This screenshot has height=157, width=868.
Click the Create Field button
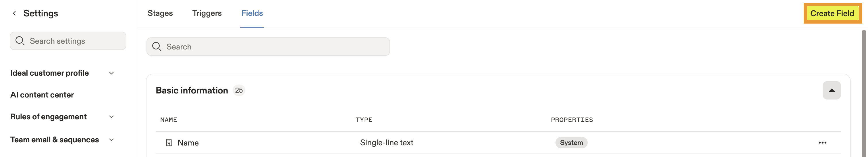(832, 14)
